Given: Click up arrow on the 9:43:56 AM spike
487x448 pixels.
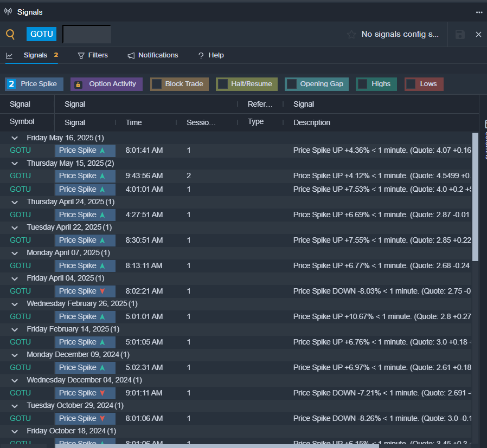Looking at the screenshot, I should 102,176.
